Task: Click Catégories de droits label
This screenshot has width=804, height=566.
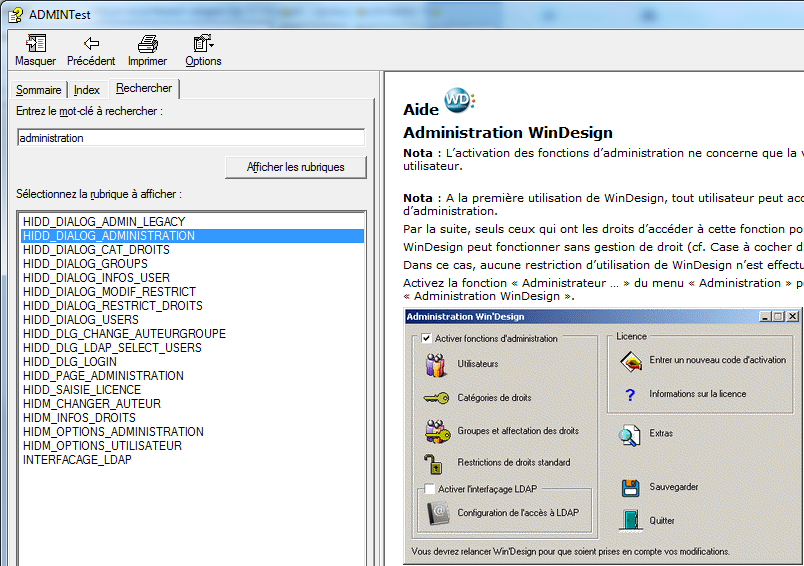Action: click(x=494, y=398)
